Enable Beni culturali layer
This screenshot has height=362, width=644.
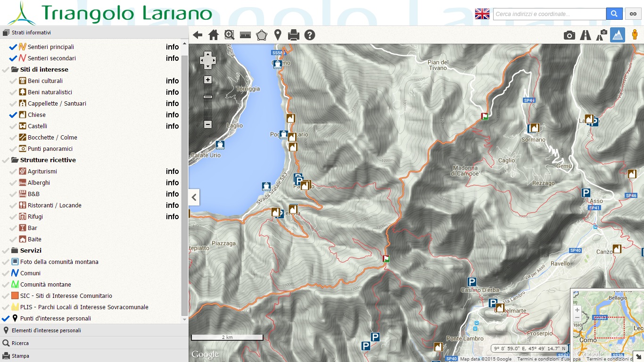point(13,81)
